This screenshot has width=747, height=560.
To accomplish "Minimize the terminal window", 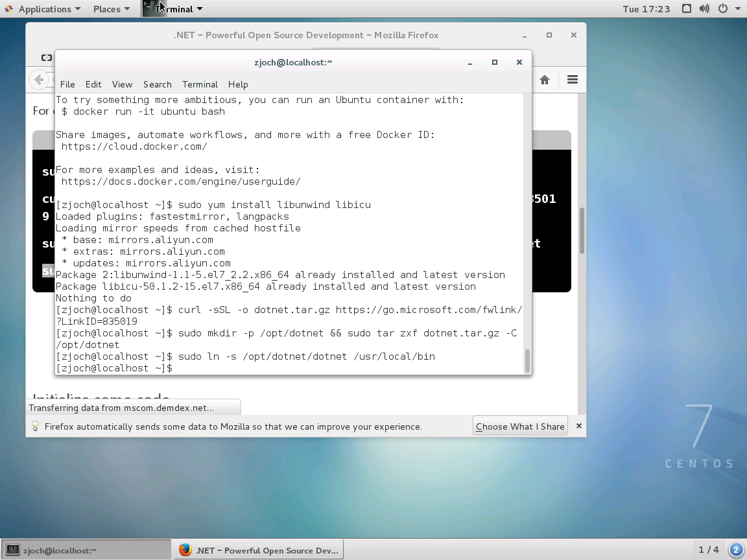I will tap(469, 62).
